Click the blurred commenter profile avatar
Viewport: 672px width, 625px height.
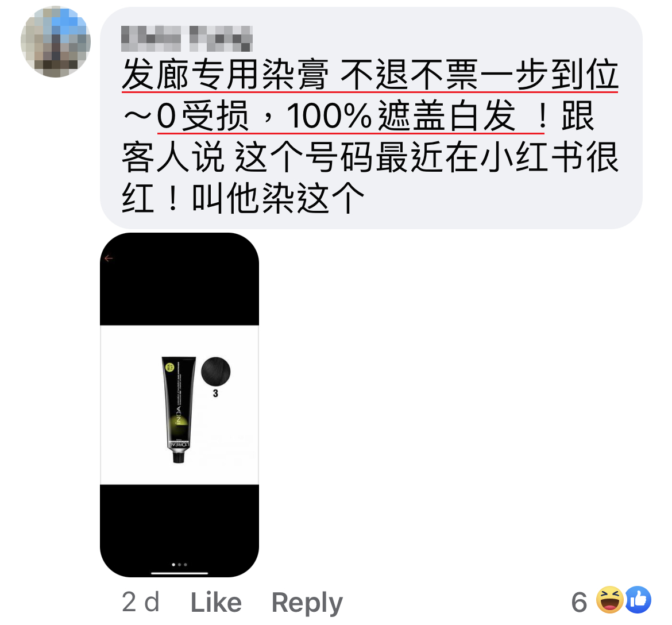56,41
